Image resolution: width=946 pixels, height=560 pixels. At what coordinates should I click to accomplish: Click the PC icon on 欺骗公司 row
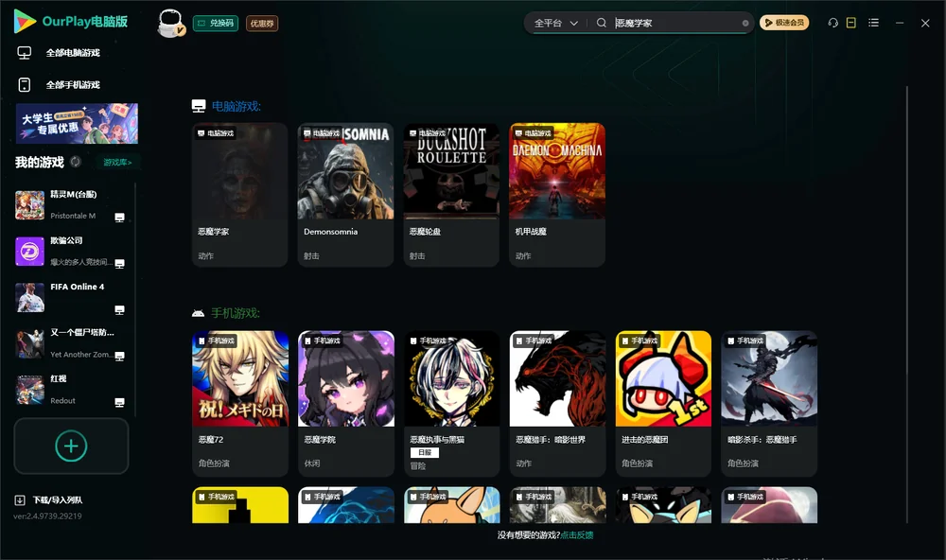pos(119,264)
